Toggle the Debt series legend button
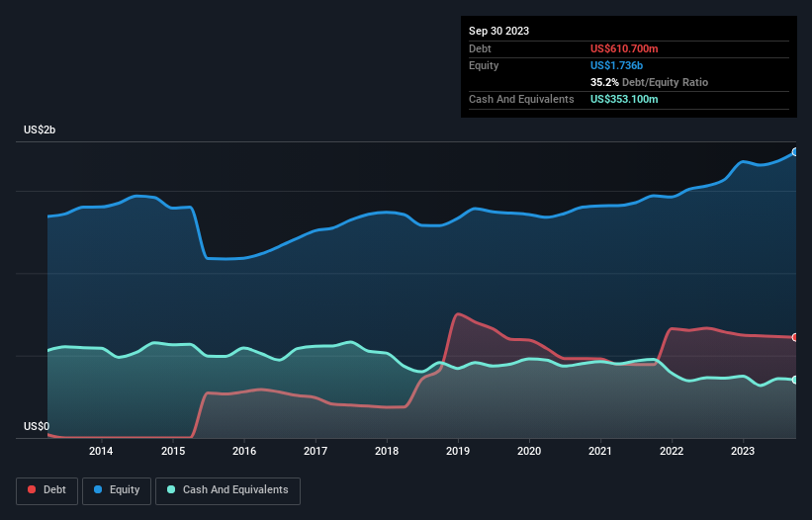 pyautogui.click(x=47, y=490)
